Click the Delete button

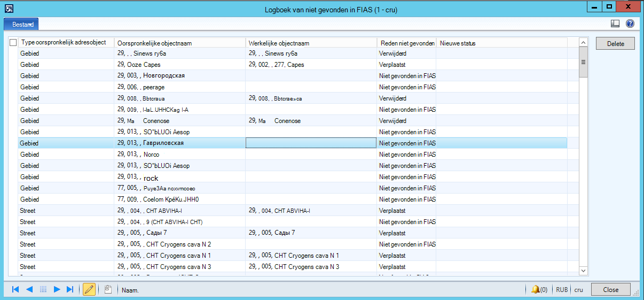615,44
